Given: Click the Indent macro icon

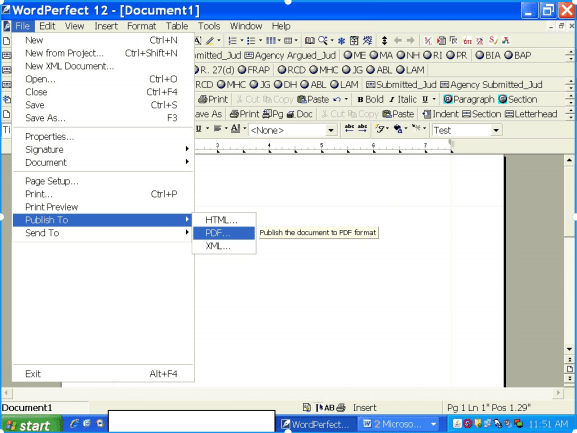Looking at the screenshot, I should pyautogui.click(x=440, y=114).
